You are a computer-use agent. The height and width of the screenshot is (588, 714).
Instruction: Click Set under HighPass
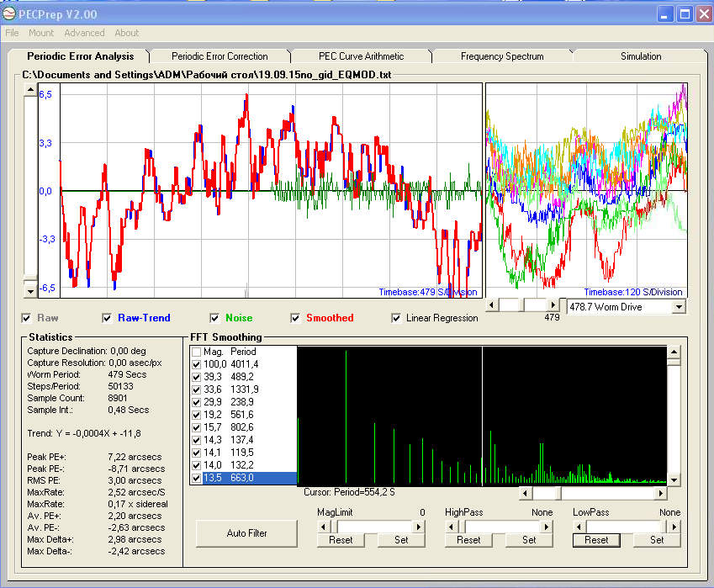[x=529, y=540]
